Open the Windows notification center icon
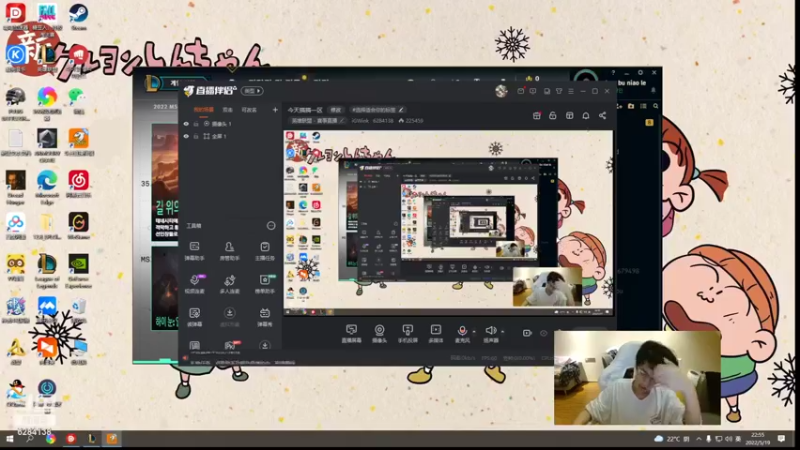Image resolution: width=800 pixels, height=450 pixels. [x=781, y=439]
